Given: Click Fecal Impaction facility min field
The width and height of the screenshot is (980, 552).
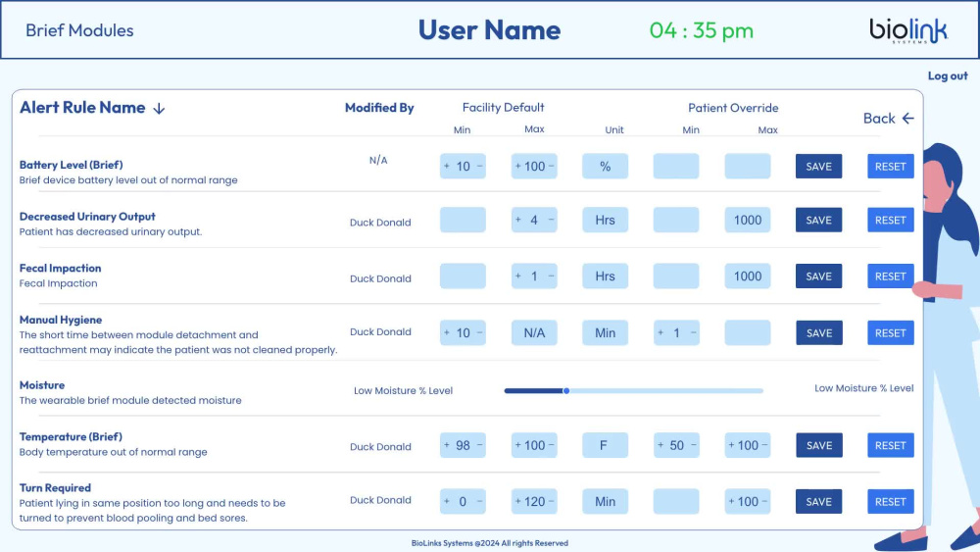Looking at the screenshot, I should pyautogui.click(x=463, y=276).
